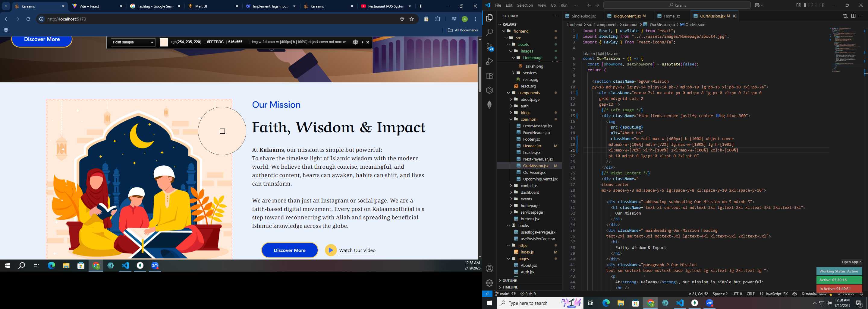This screenshot has width=868, height=309.
Task: Open the Explorer view in VS Code activity bar
Action: [x=489, y=18]
